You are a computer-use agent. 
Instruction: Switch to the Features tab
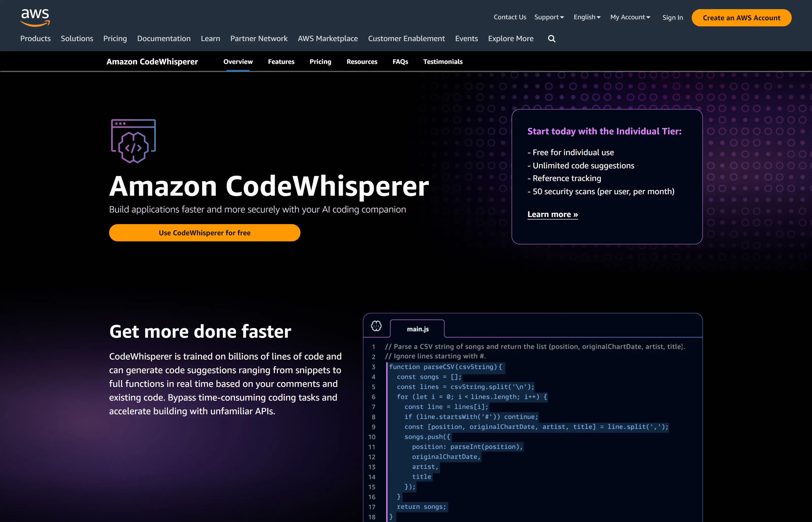pos(281,62)
